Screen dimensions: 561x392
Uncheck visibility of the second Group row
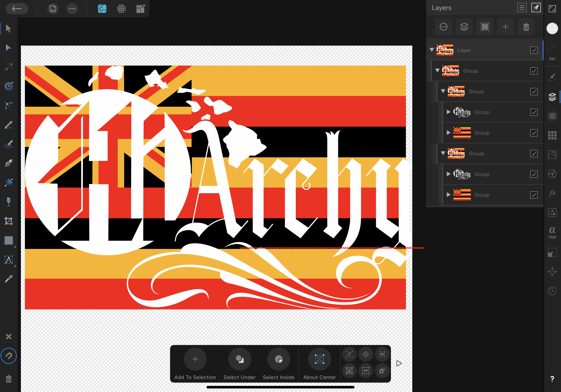click(x=534, y=92)
